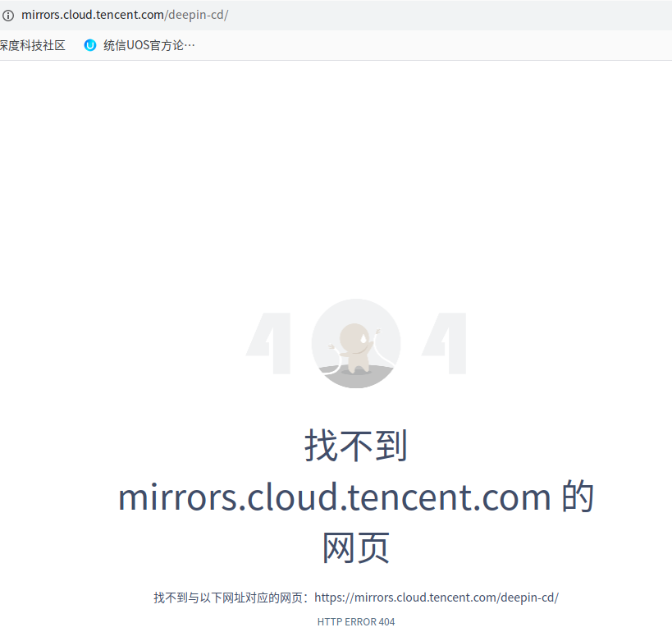The height and width of the screenshot is (632, 672).
Task: Click the site info icon in address bar
Action: coord(8,16)
